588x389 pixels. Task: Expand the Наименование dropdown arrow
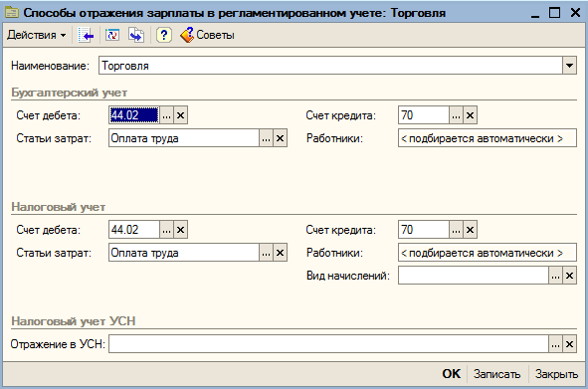click(569, 66)
